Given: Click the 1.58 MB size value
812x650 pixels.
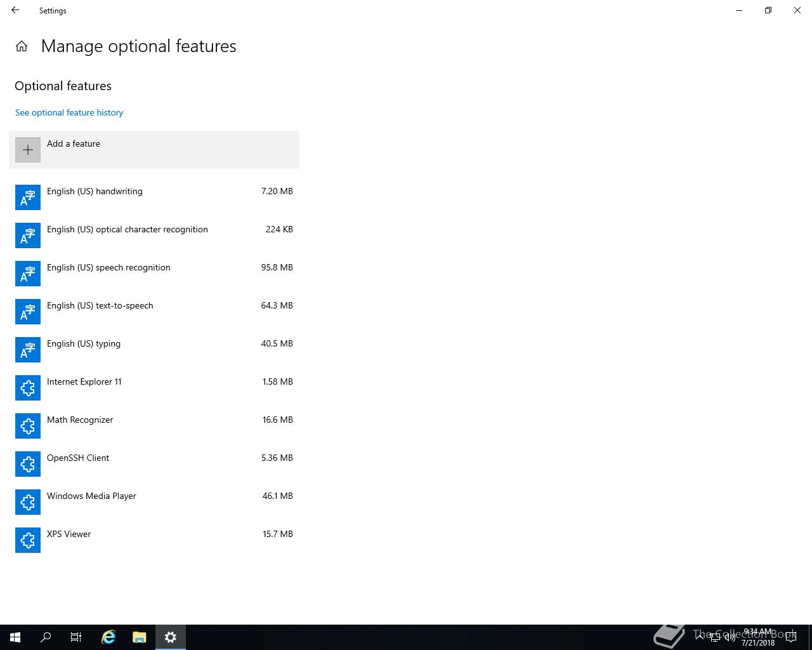Looking at the screenshot, I should pyautogui.click(x=277, y=381).
